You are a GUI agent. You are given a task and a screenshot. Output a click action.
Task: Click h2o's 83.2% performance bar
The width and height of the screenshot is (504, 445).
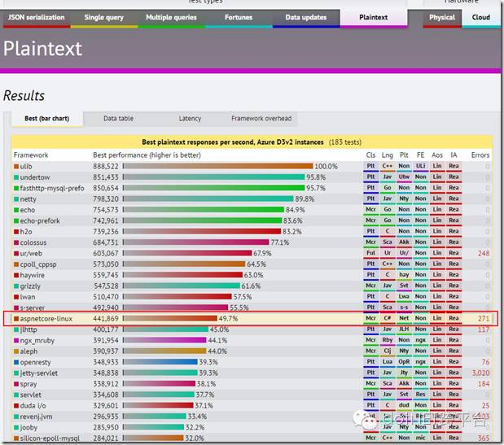pos(202,232)
